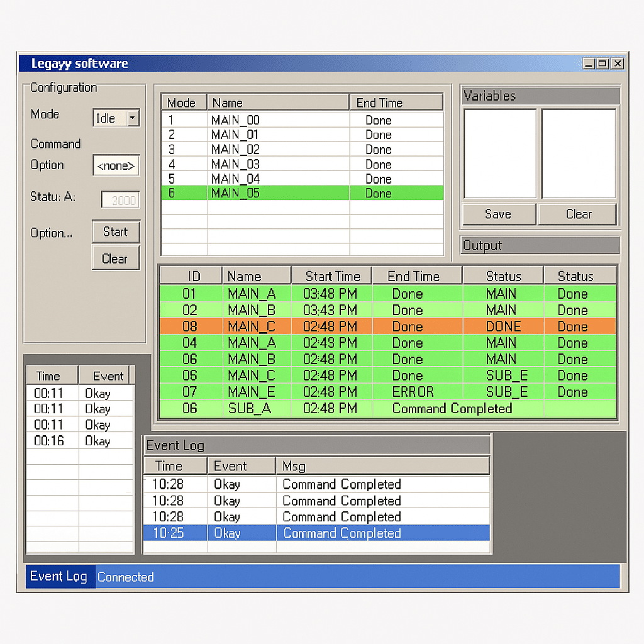Click the Start button
The width and height of the screenshot is (644, 644).
coord(116,231)
